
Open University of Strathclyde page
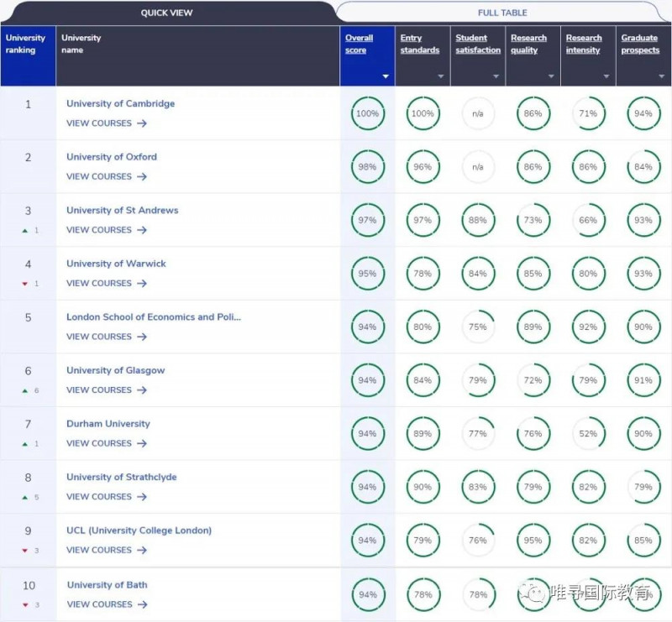pos(121,477)
